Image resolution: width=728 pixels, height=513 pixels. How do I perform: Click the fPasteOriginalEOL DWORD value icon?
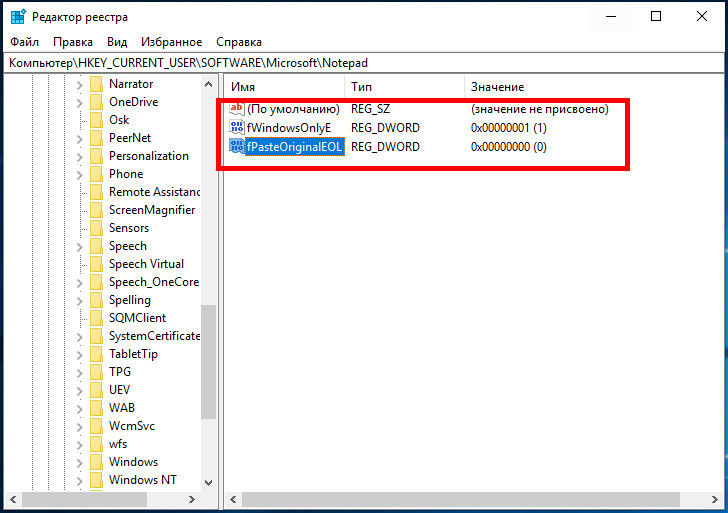(237, 146)
